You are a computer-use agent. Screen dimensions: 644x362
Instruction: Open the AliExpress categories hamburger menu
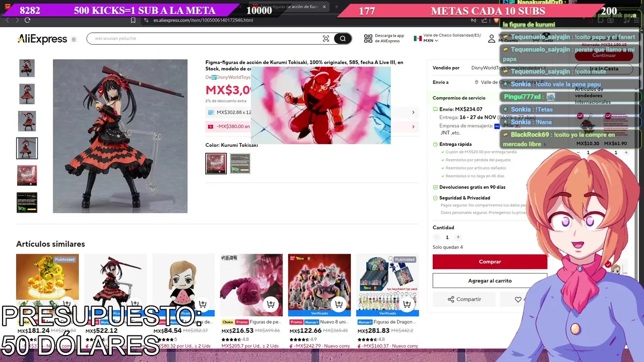74,39
